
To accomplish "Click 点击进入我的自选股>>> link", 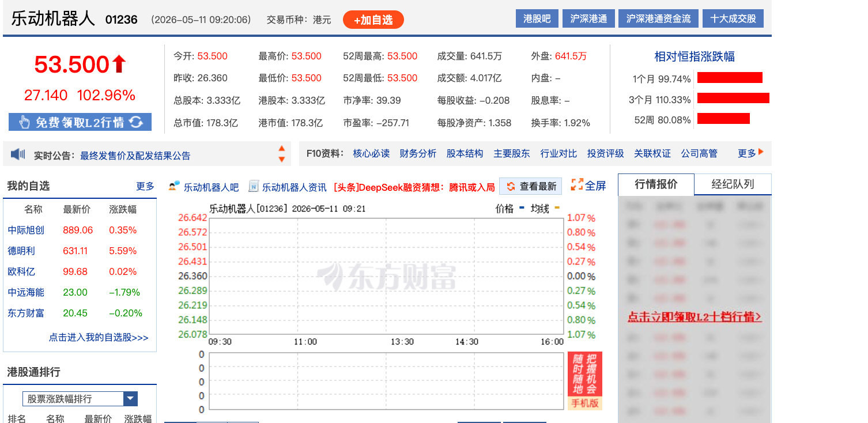I will 99,337.
